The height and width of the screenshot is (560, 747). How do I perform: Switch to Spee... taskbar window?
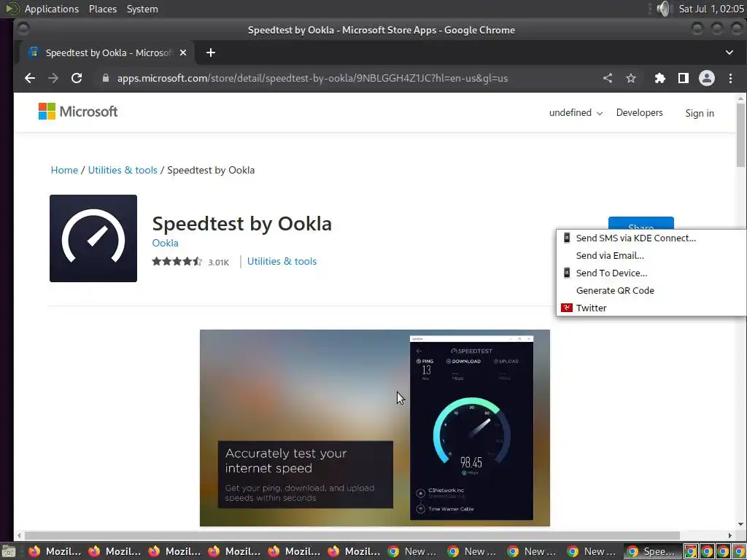[x=652, y=551]
